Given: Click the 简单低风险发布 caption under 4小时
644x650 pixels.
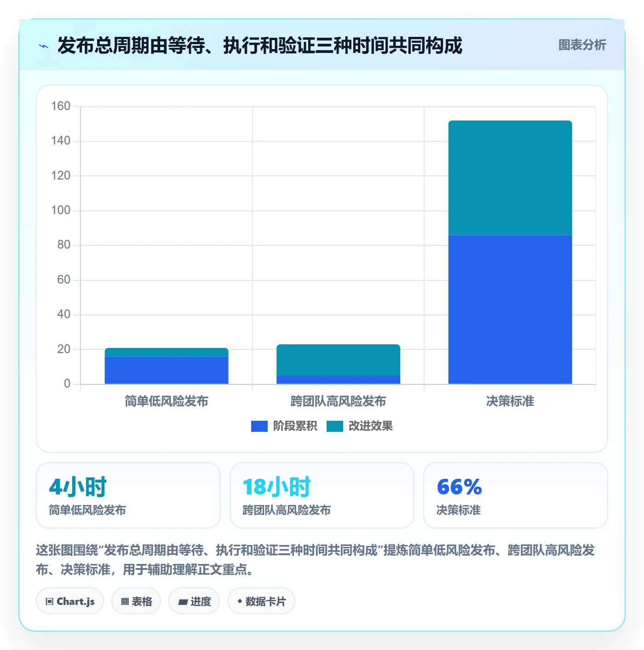Looking at the screenshot, I should click(87, 510).
